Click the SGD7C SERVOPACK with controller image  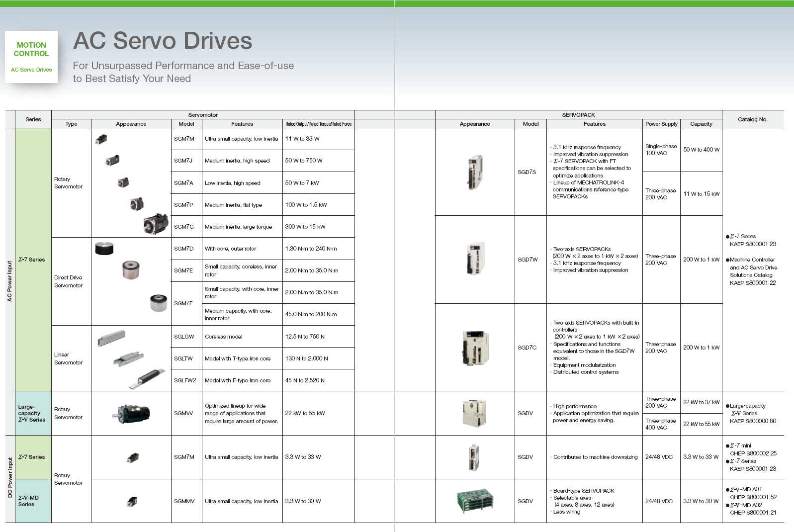(475, 348)
